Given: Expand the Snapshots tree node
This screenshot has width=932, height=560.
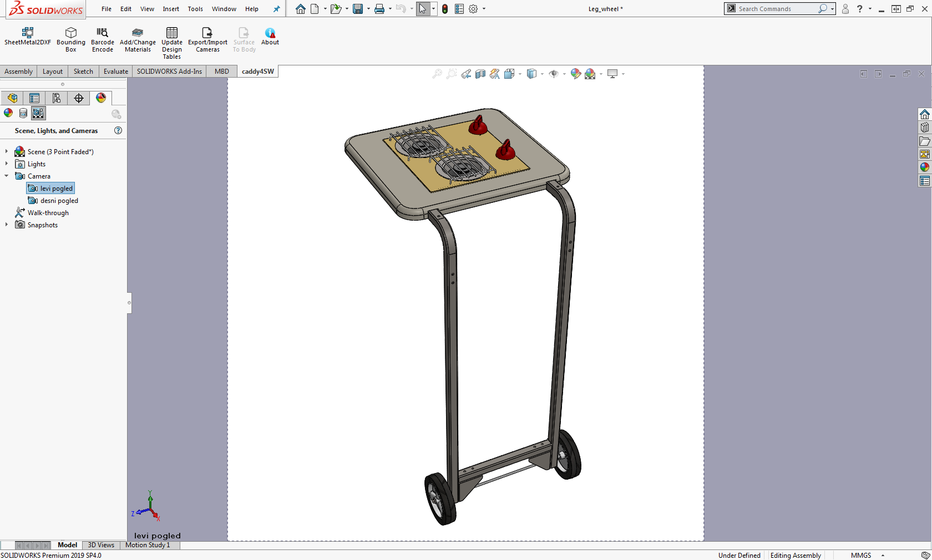Looking at the screenshot, I should tap(7, 225).
